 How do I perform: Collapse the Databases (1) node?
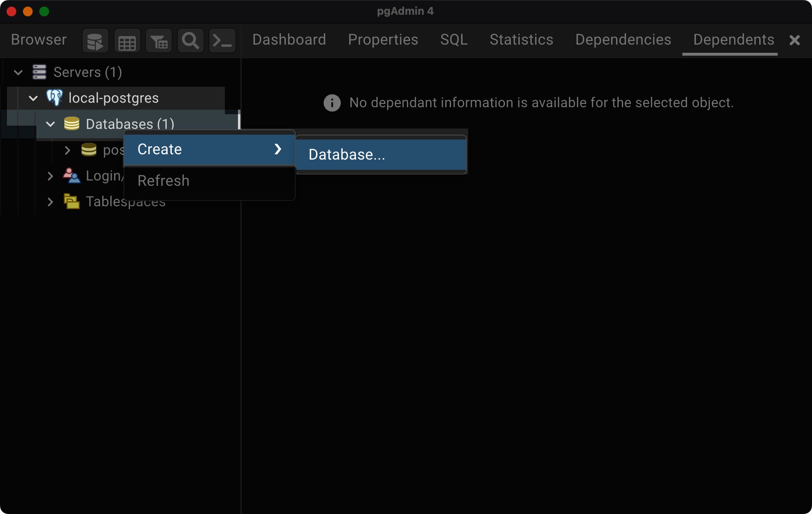[x=50, y=124]
